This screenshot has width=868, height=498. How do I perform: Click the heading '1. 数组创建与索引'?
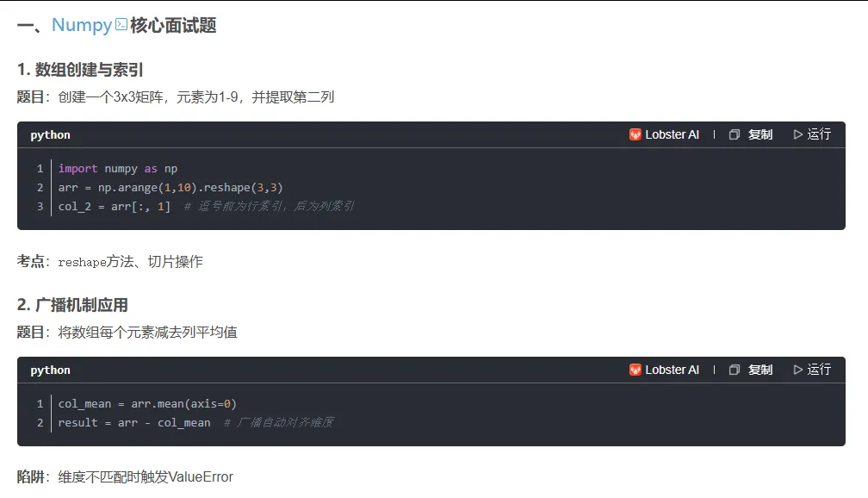(x=80, y=69)
